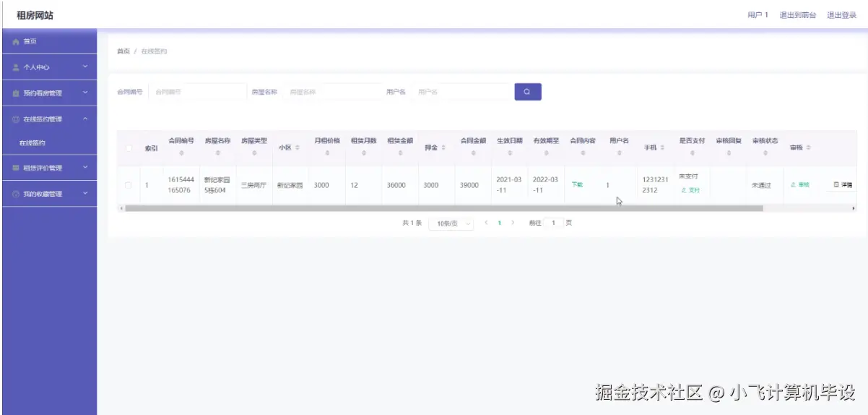Click the green 支付 pay link
This screenshot has width=868, height=415.
point(690,191)
